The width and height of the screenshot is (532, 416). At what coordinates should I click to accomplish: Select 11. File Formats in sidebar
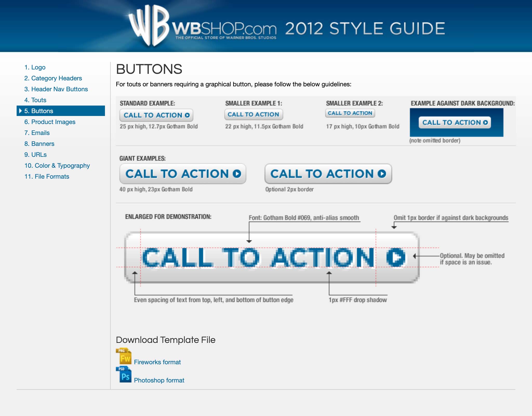(47, 177)
